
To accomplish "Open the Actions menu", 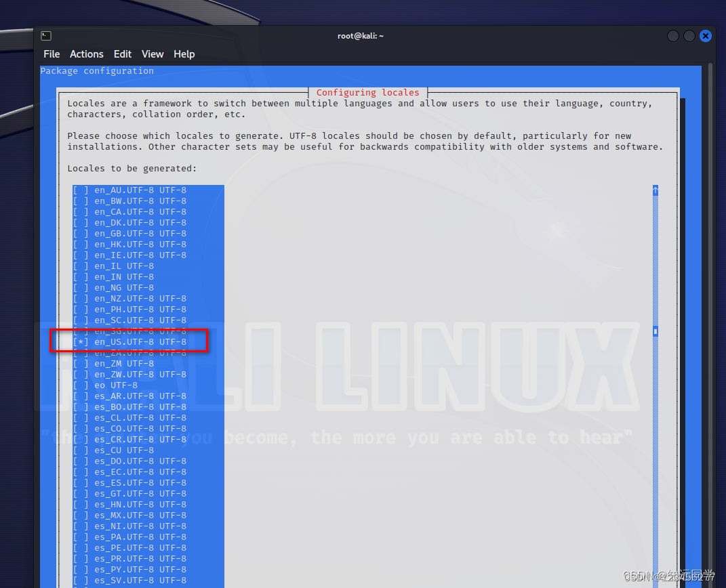I will click(86, 54).
